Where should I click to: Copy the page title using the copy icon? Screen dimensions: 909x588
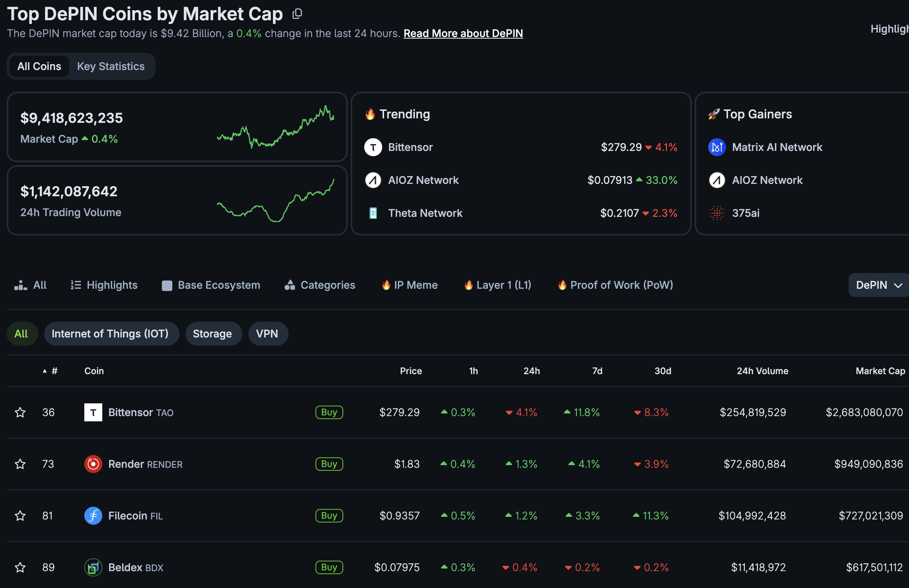(x=297, y=14)
